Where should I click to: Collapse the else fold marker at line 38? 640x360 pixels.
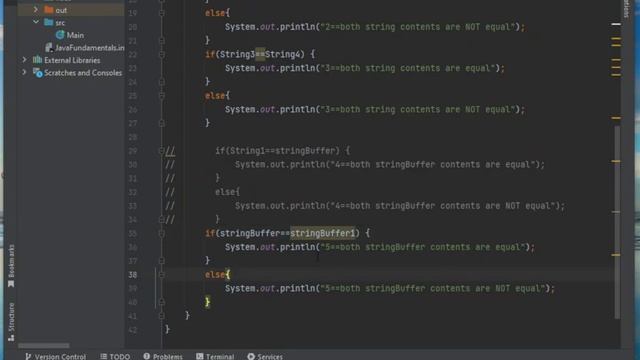point(162,275)
